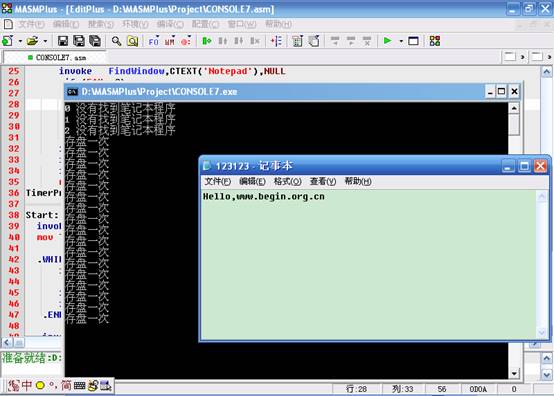
Task: Click the Notepad text area containing Hello
Action: [x=368, y=264]
